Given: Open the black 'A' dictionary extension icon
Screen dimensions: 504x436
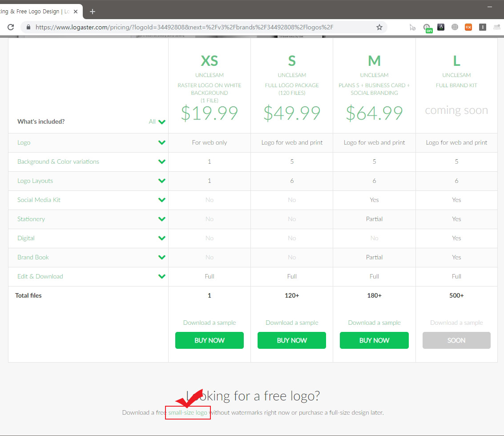Looking at the screenshot, I should click(441, 27).
